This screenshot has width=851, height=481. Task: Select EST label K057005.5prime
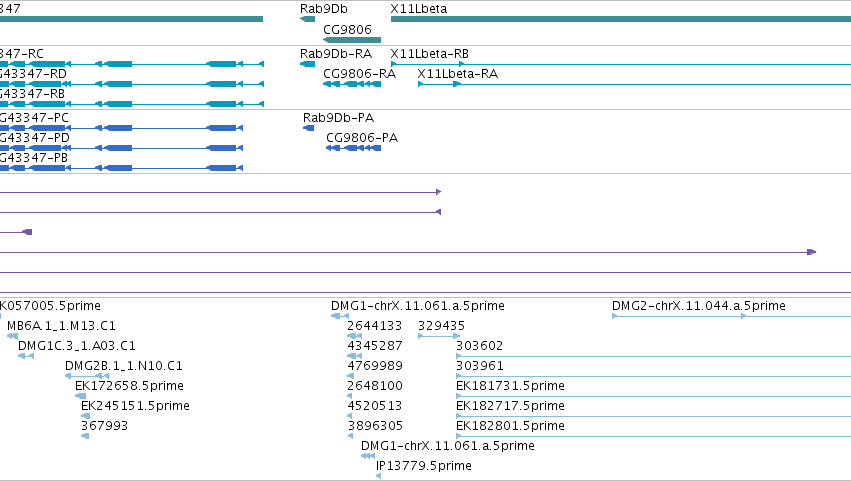(50, 306)
